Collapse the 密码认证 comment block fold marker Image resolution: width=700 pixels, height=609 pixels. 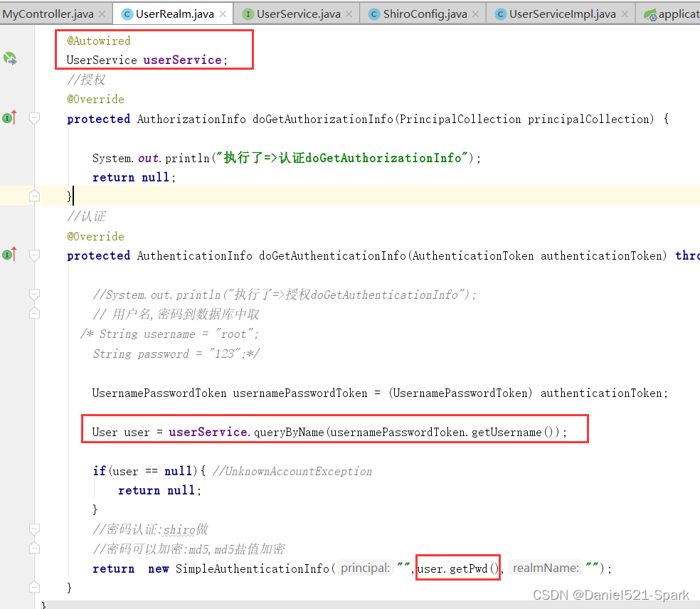(34, 529)
